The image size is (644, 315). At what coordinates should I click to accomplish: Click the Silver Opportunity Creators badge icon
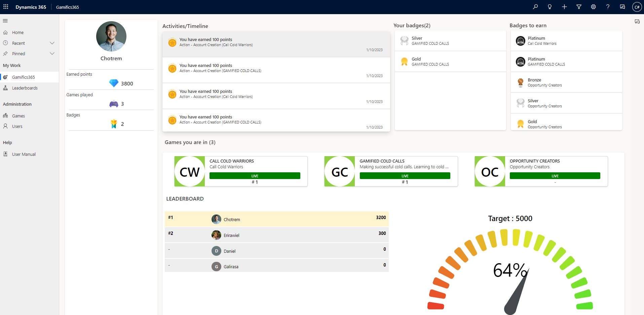520,103
